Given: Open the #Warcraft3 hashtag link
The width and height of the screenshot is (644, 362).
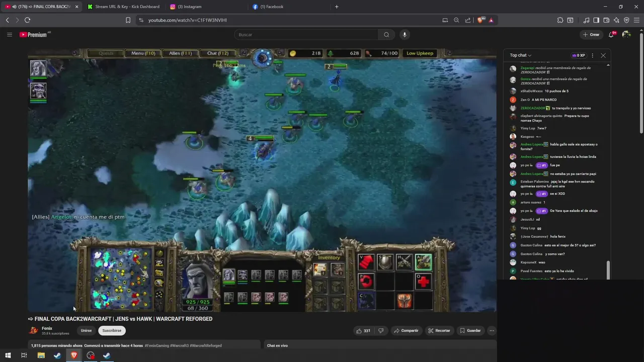Looking at the screenshot, I should (179, 345).
